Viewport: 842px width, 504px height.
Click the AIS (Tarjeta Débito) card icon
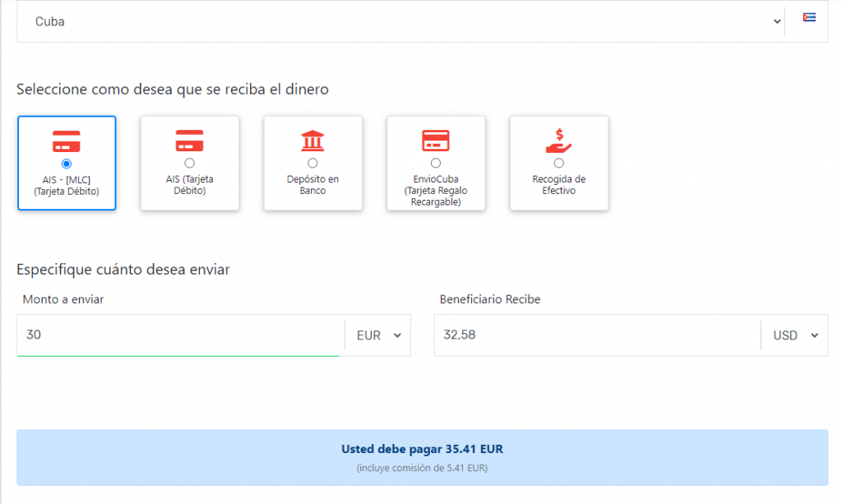[x=190, y=141]
